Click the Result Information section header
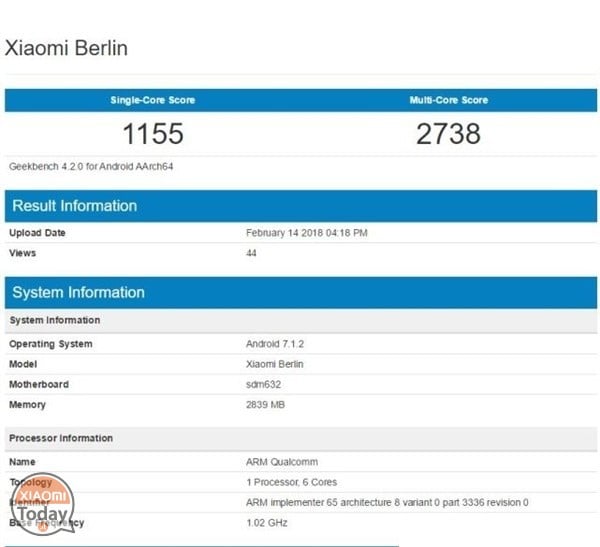This screenshot has height=547, width=600. 301,206
